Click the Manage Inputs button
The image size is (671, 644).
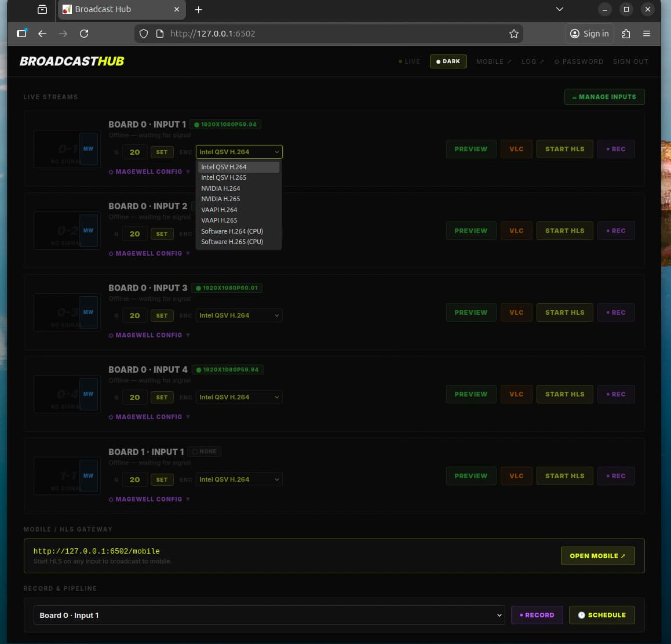coord(604,97)
